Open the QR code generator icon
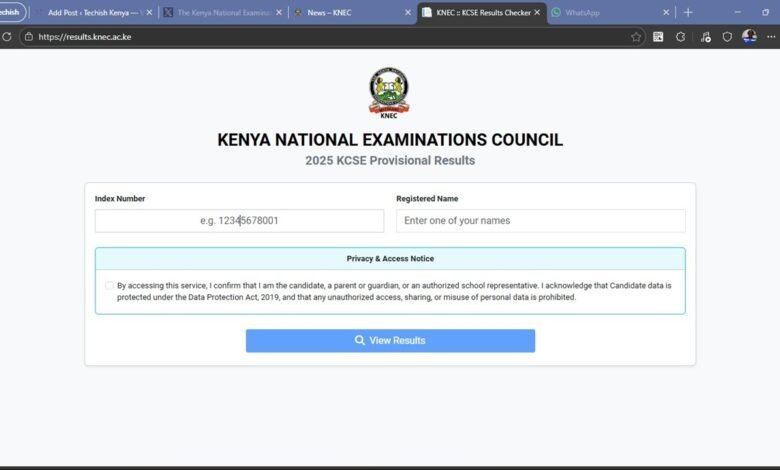Screen dimensions: 780x470 (658, 37)
